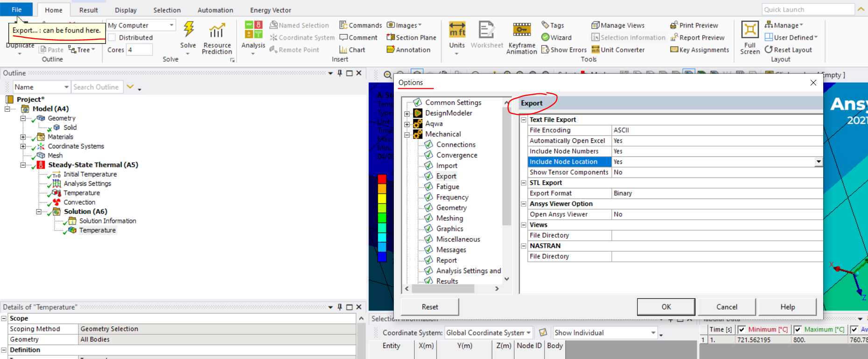Open Key Assignments

[700, 49]
